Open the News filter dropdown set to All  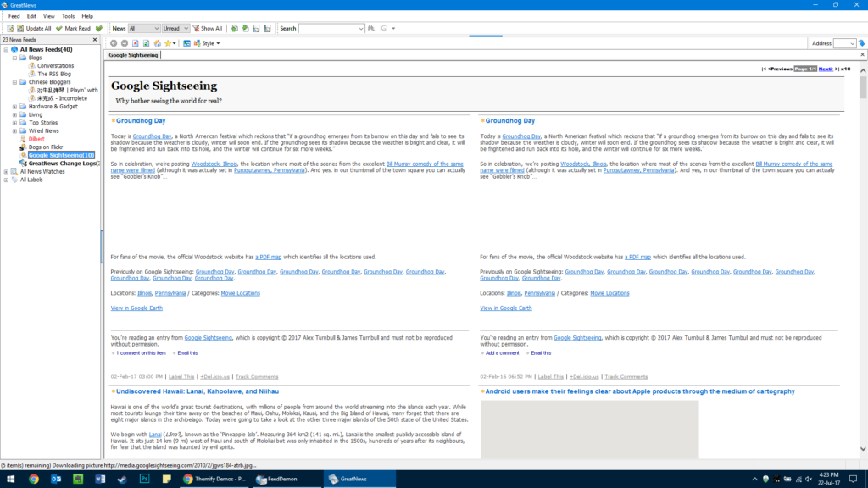click(144, 28)
